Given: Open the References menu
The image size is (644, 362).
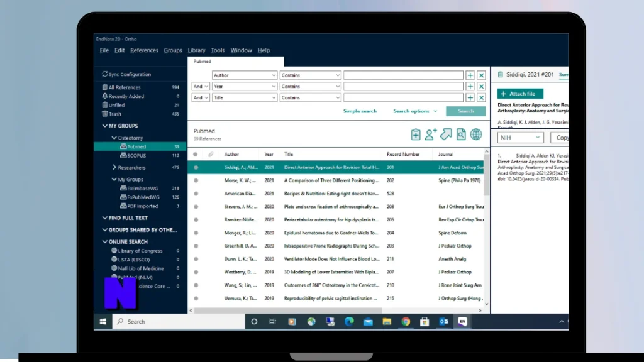Looking at the screenshot, I should (x=144, y=50).
